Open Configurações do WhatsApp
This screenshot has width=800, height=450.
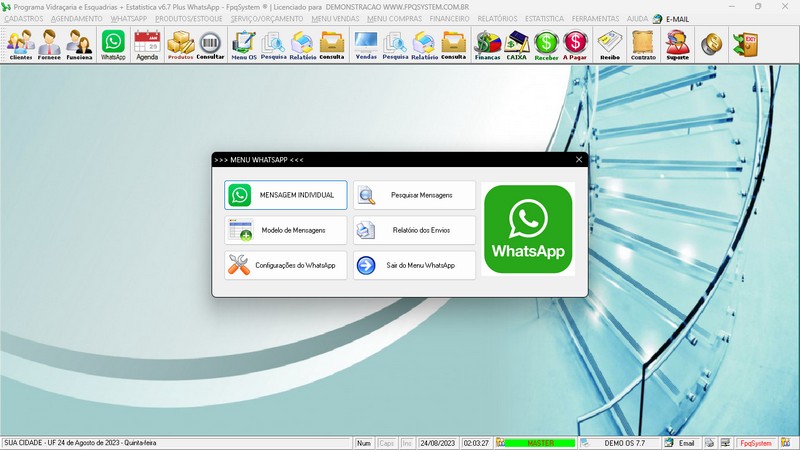[x=286, y=265]
